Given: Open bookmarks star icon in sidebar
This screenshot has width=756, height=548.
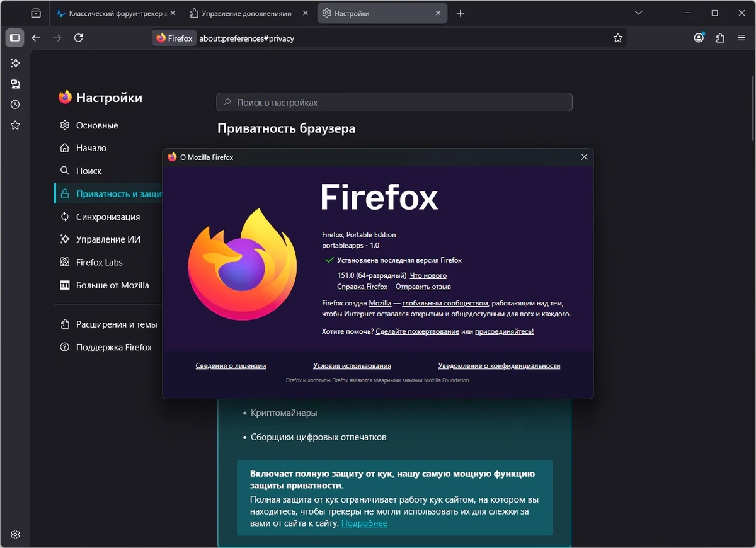Looking at the screenshot, I should pos(15,125).
